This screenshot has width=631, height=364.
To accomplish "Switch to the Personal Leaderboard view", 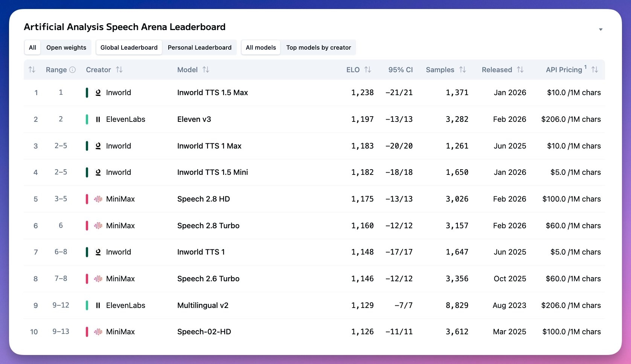I will 200,47.
